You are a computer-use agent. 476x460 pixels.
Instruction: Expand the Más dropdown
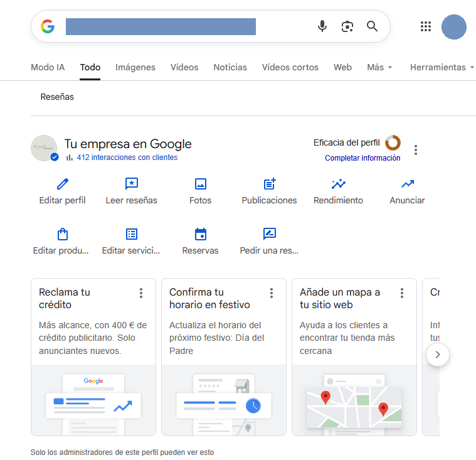(x=379, y=67)
